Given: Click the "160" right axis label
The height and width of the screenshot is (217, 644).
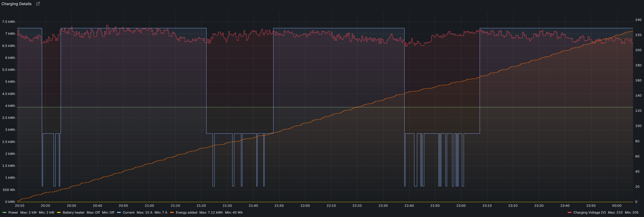Looking at the screenshot, I should click(x=638, y=80).
